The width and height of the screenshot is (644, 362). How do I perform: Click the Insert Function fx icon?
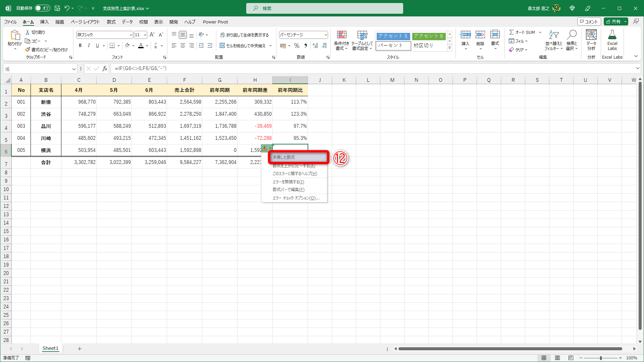pos(105,69)
